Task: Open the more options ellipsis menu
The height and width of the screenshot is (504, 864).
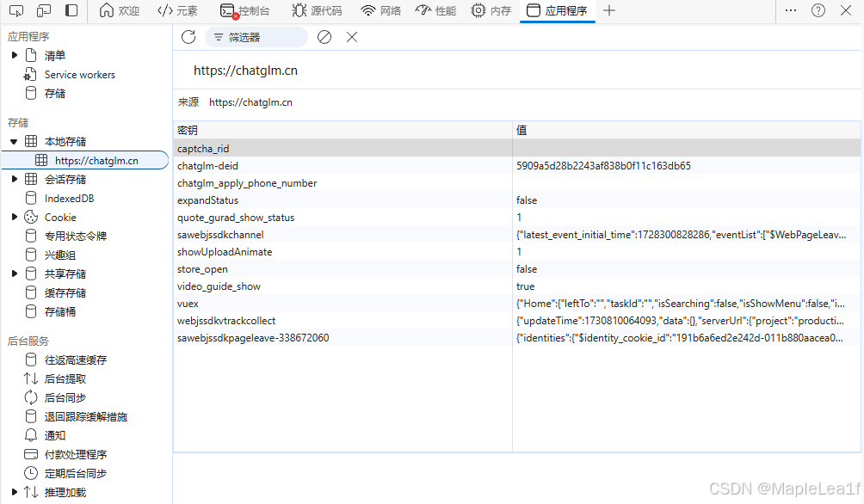Action: click(791, 10)
